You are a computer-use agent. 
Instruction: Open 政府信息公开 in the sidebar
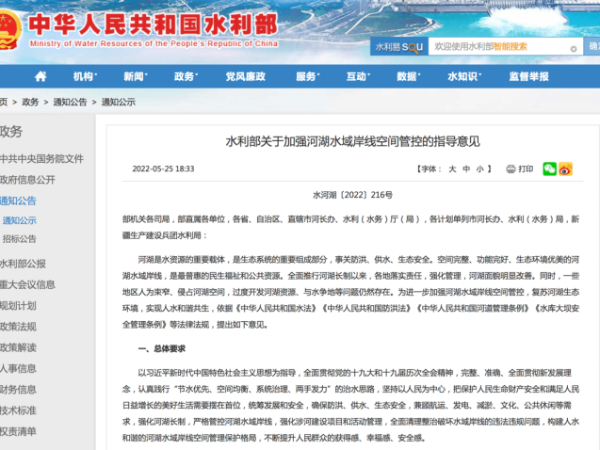[28, 180]
